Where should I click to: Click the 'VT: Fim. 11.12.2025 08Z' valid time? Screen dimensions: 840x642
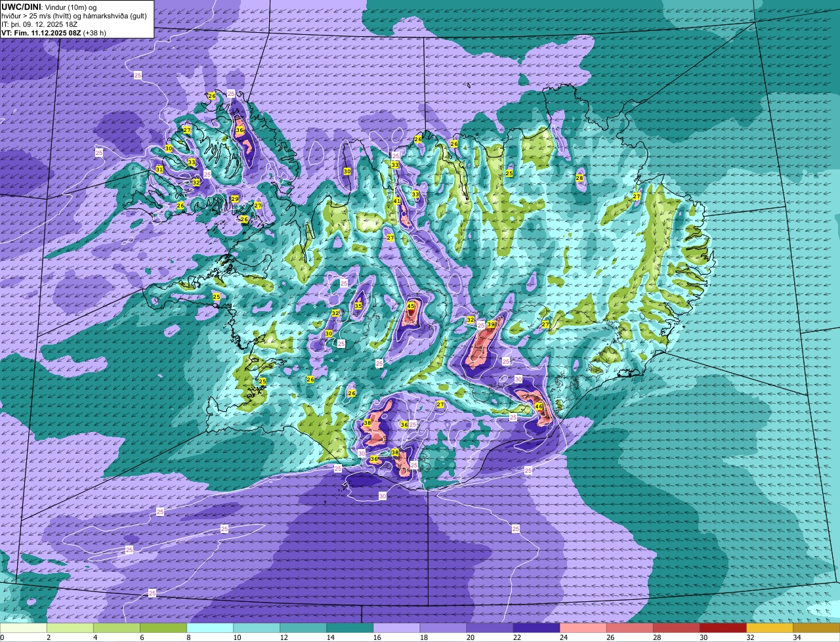pyautogui.click(x=41, y=32)
